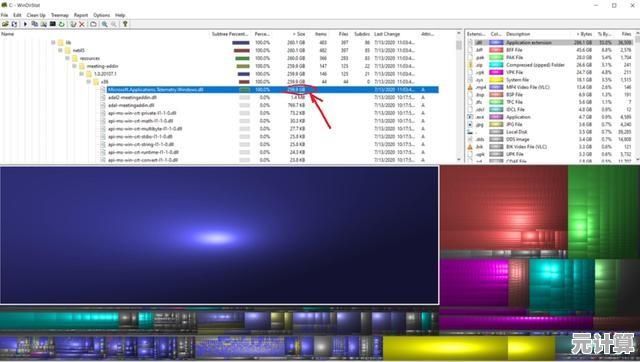
Task: Click the Open drive toolbar icon
Action: coord(5,24)
